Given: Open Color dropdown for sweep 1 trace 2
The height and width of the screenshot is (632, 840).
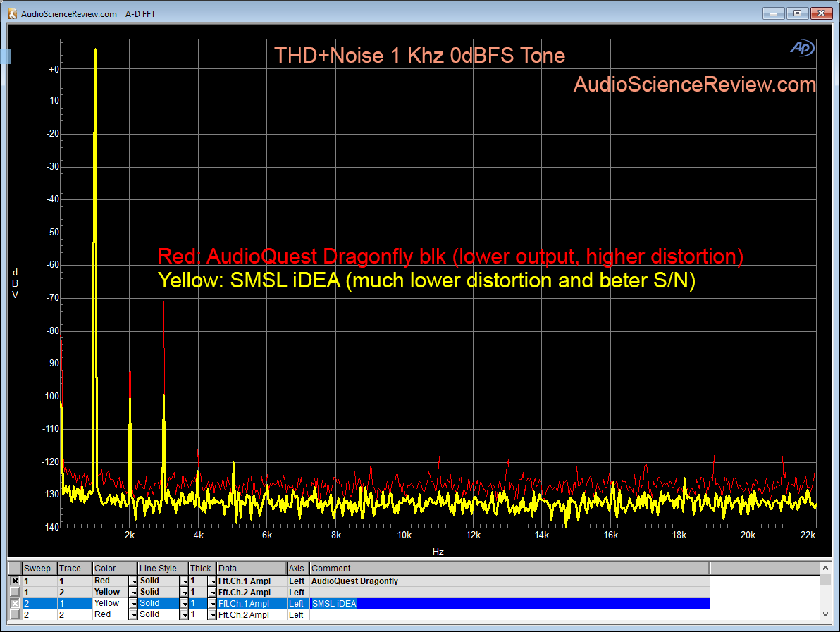Looking at the screenshot, I should (133, 593).
